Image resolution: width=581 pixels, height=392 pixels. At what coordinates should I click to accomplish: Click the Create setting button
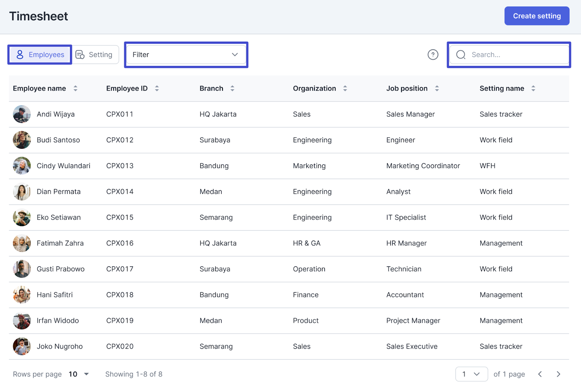pos(537,16)
